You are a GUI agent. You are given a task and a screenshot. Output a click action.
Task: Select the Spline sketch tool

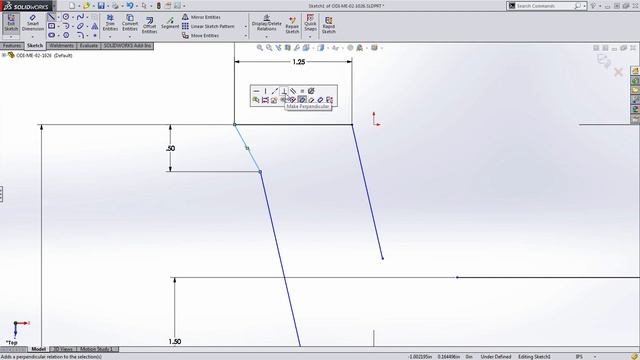[80, 17]
